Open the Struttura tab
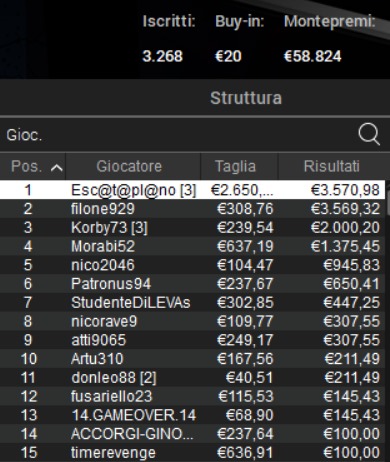 (246, 98)
